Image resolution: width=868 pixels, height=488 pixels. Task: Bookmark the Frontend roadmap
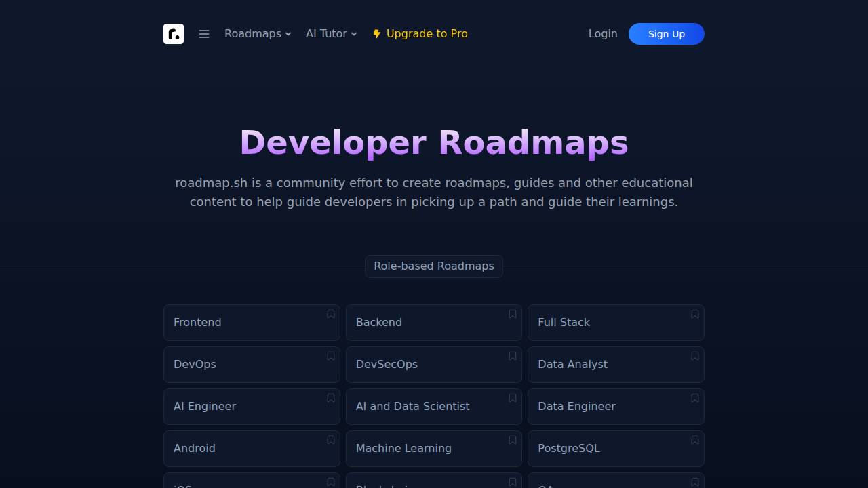click(x=330, y=314)
